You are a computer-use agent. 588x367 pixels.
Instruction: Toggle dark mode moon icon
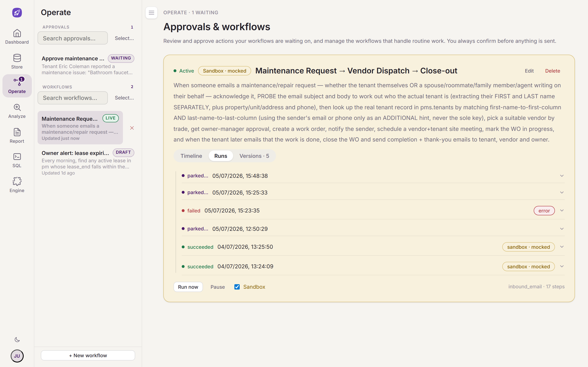[17, 339]
